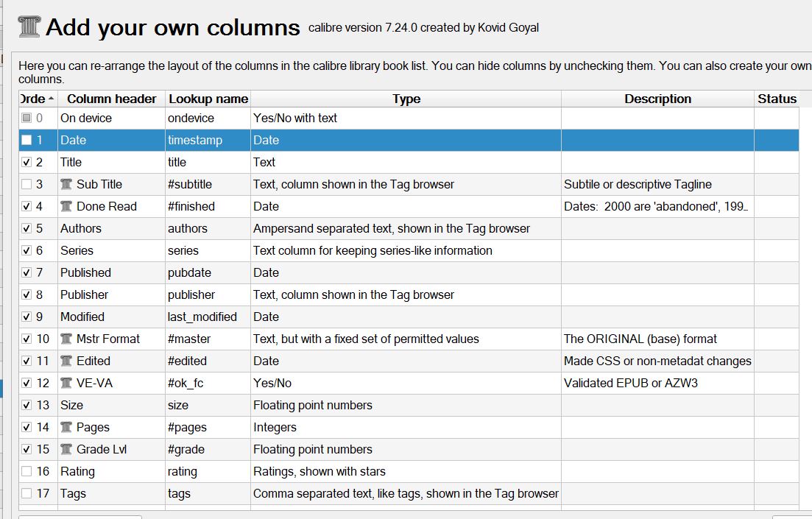The height and width of the screenshot is (519, 812).
Task: Select the Authors row
Action: click(x=81, y=228)
